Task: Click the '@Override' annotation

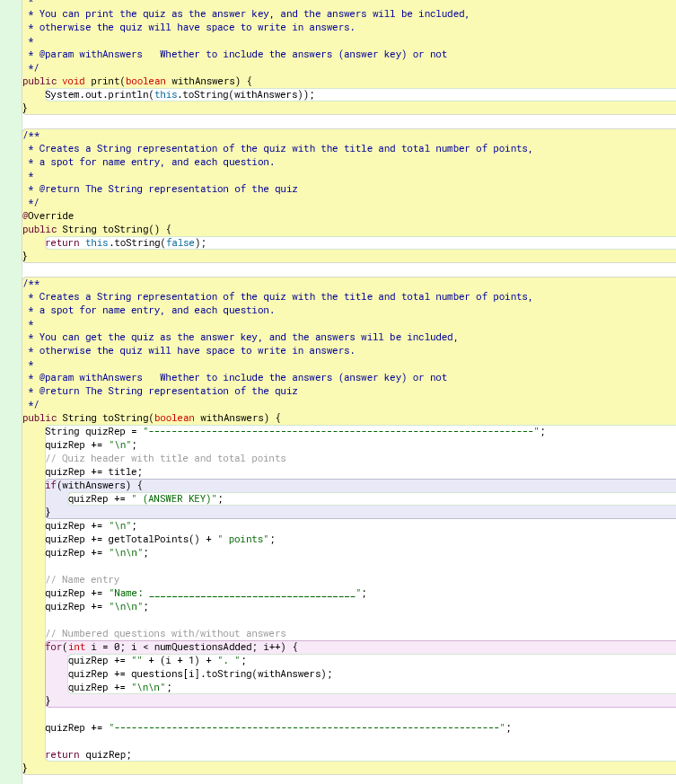Action: 48,216
